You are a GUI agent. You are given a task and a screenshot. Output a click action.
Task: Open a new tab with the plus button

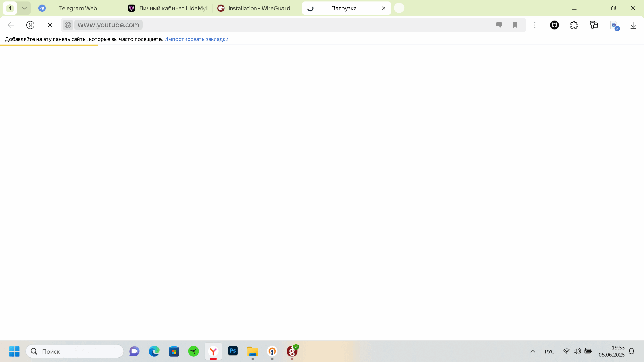pos(399,8)
